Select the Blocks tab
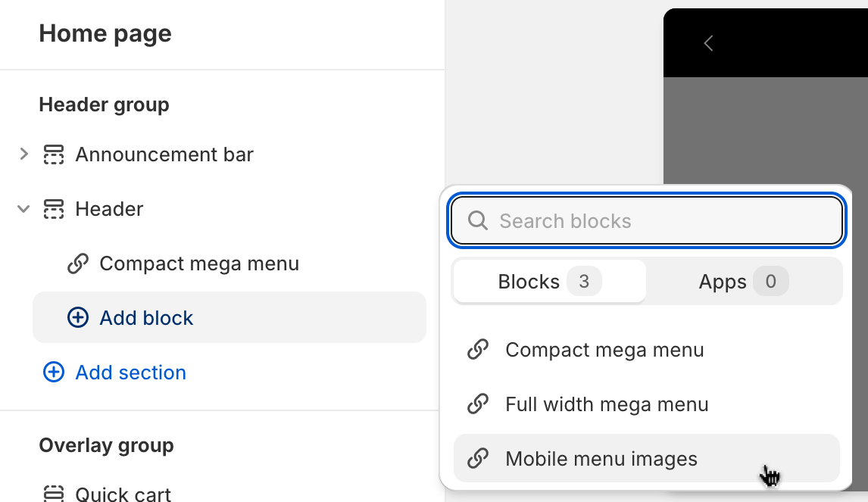The image size is (868, 502). [549, 282]
